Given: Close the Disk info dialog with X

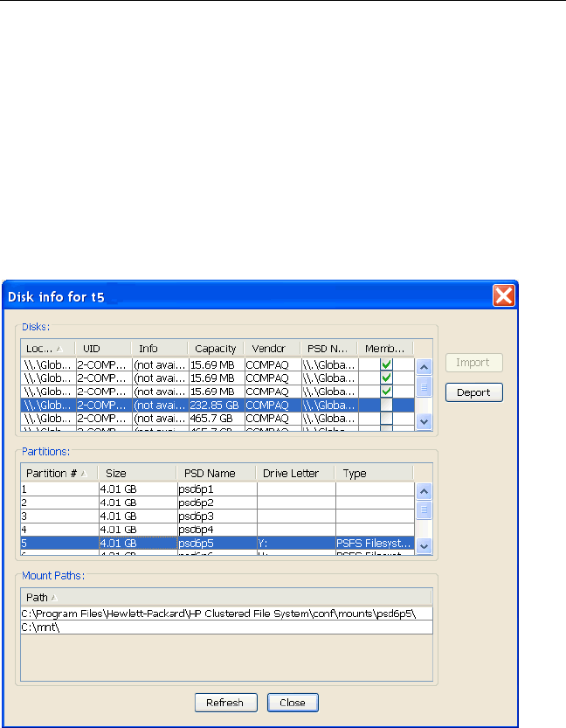Looking at the screenshot, I should (x=503, y=295).
